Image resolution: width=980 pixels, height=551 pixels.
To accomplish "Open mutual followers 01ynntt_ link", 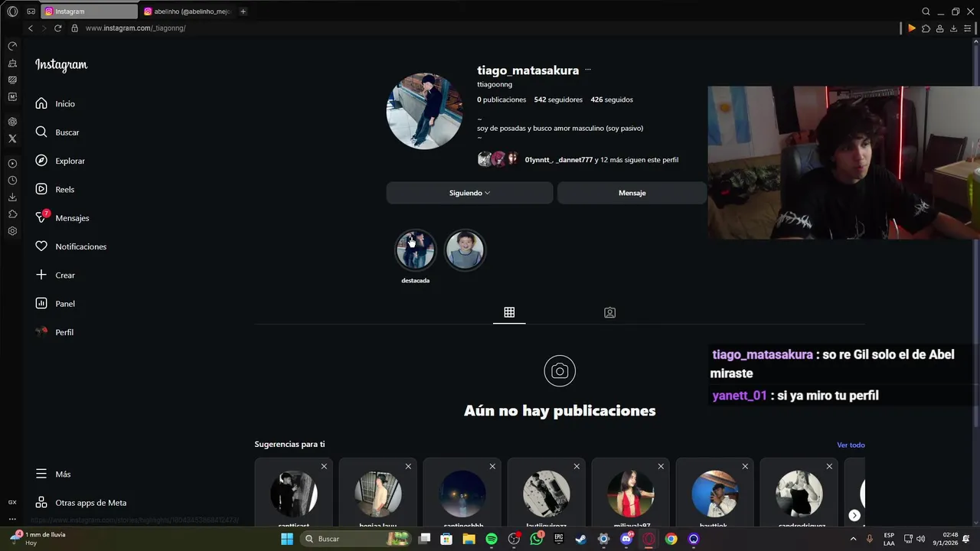I will (x=538, y=160).
